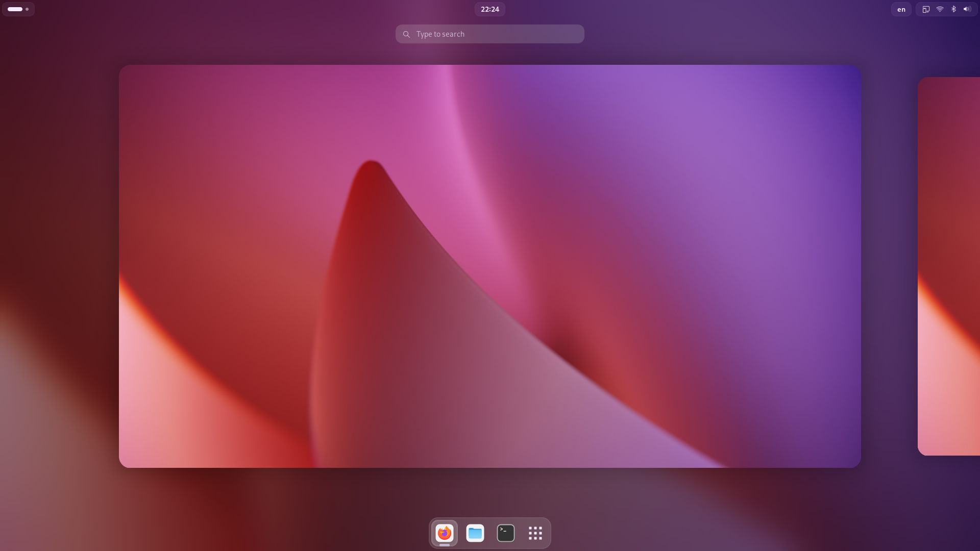The height and width of the screenshot is (551, 980).
Task: Click the Wi-Fi status icon
Action: pyautogui.click(x=940, y=9)
